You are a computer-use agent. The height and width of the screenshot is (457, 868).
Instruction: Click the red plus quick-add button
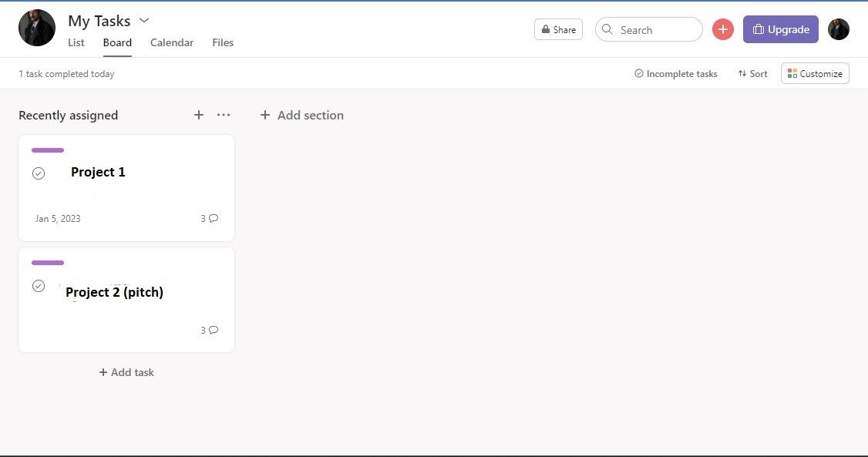722,29
